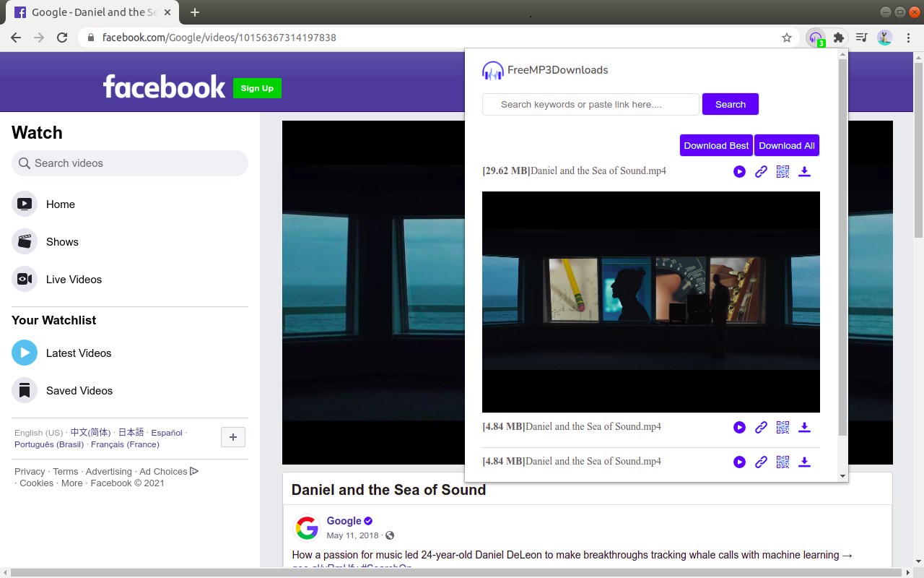Viewport: 924px width, 578px height.
Task: Download the 29.62 MB mp4 file
Action: click(804, 172)
